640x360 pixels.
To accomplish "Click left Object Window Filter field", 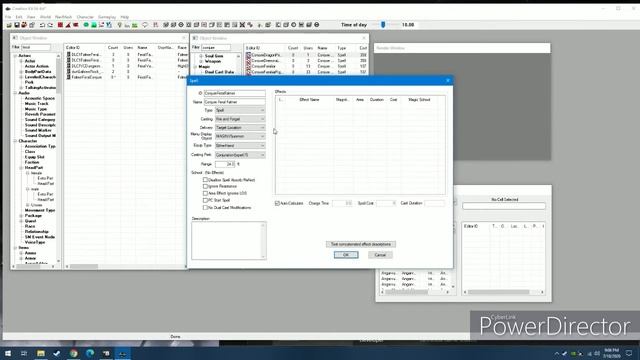I will [x=36, y=47].
